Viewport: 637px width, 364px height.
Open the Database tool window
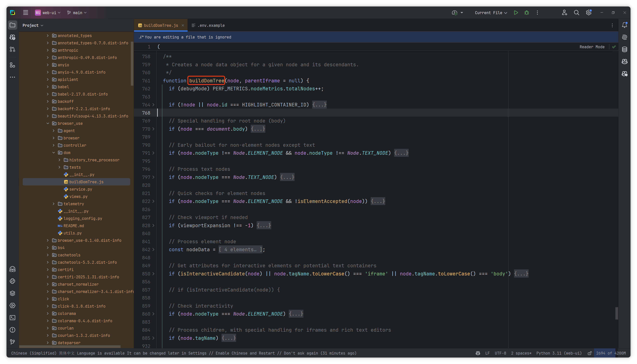[x=624, y=49]
